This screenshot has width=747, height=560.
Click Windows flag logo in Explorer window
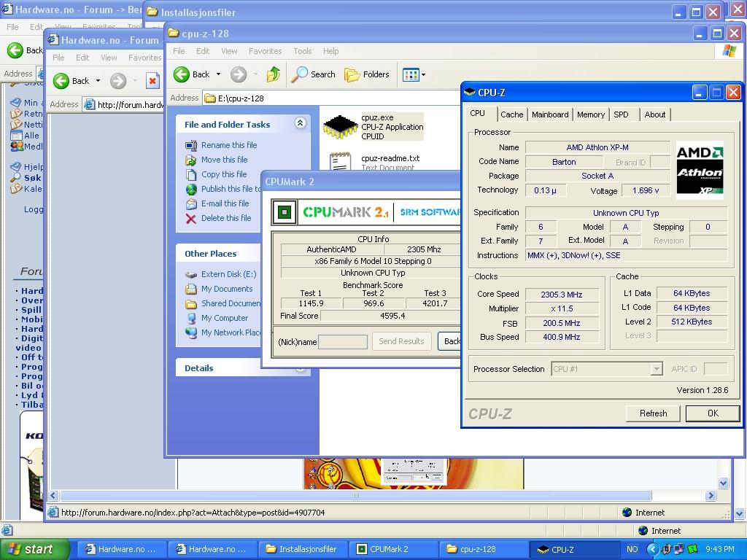click(x=729, y=51)
